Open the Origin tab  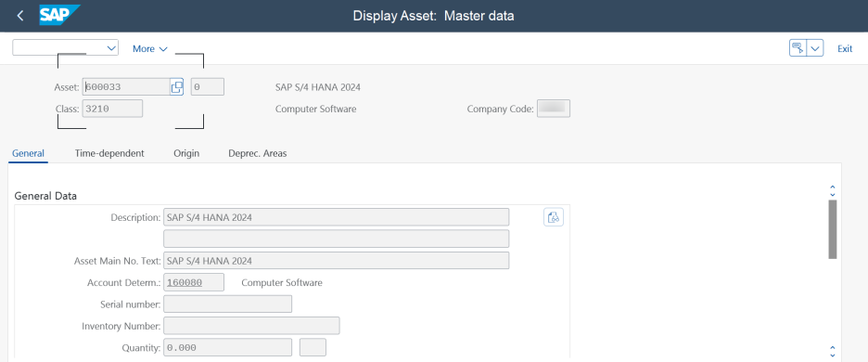[x=186, y=153]
